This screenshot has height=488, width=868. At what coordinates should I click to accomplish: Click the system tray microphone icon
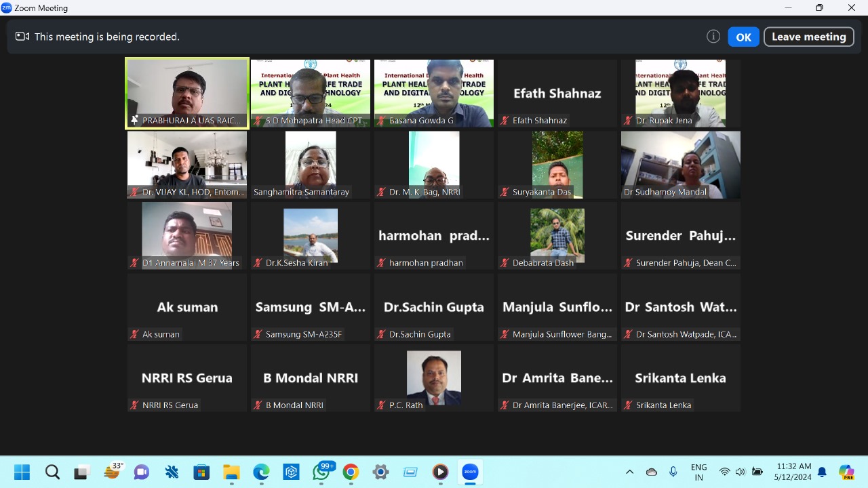click(x=673, y=472)
